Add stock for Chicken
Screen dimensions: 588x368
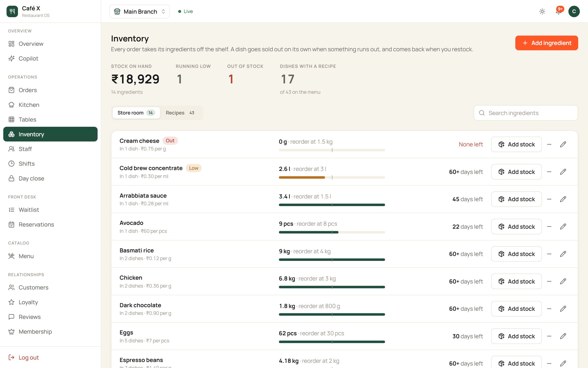pyautogui.click(x=516, y=281)
